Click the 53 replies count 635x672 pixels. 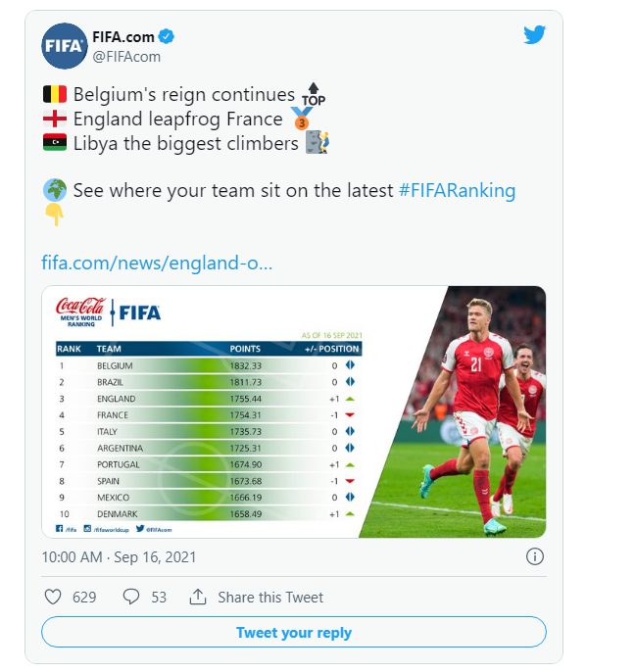(x=159, y=597)
